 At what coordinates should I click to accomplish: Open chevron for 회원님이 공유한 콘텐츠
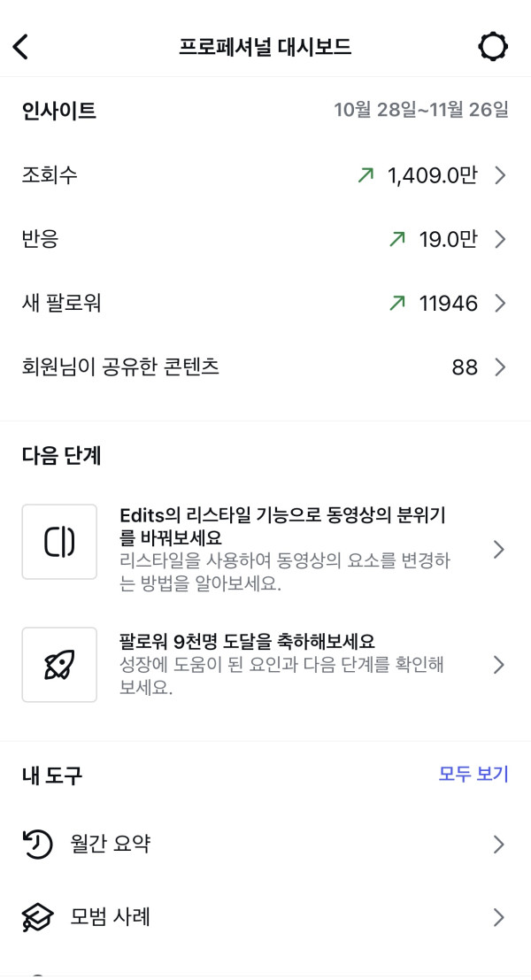click(x=500, y=367)
